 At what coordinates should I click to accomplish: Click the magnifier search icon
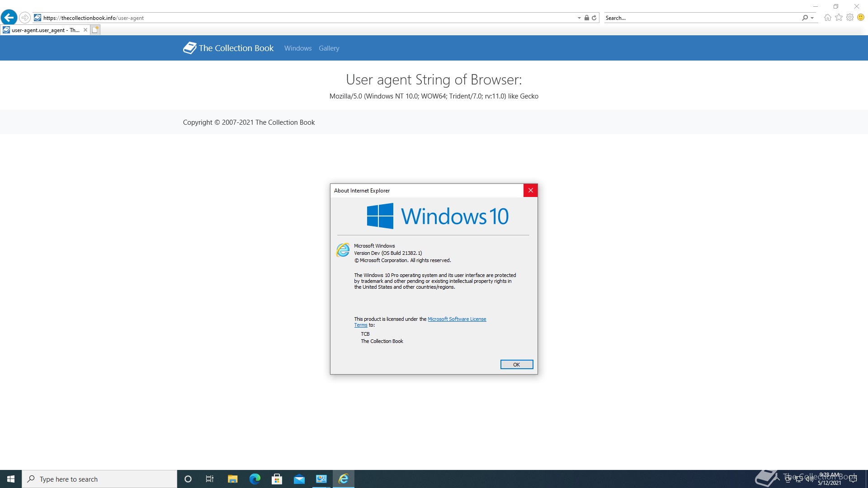pyautogui.click(x=805, y=18)
